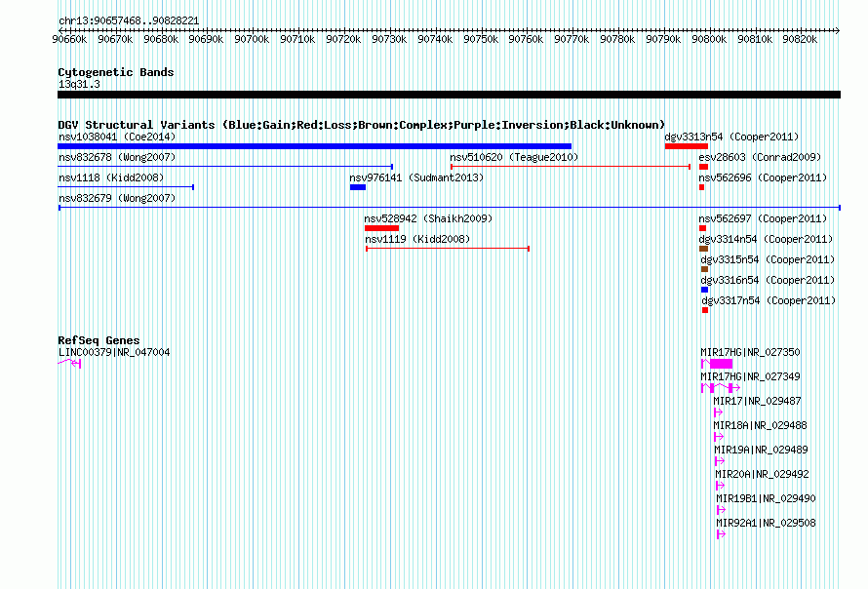
Task: Open the nsv1119 (Kidd2008) label
Action: click(417, 239)
